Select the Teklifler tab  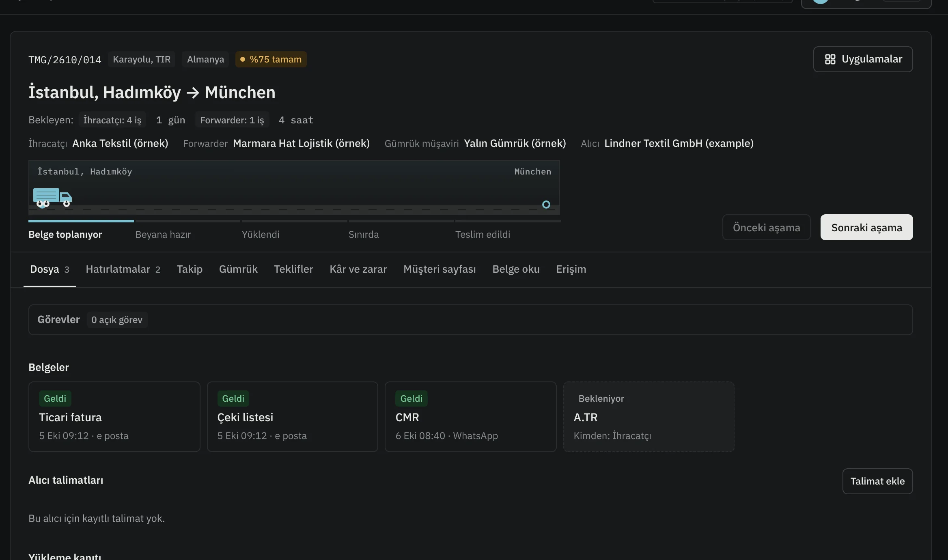point(293,269)
